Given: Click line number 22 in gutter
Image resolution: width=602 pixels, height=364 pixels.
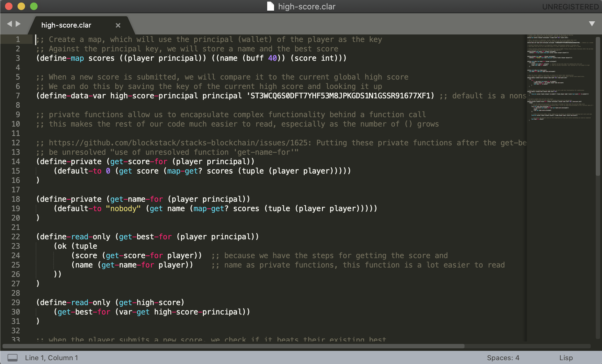Looking at the screenshot, I should tap(16, 237).
